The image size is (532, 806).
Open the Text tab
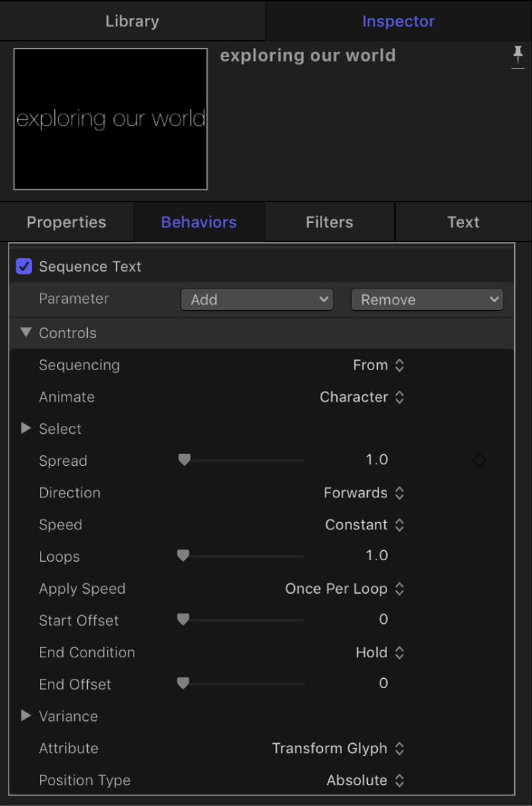pyautogui.click(x=463, y=222)
